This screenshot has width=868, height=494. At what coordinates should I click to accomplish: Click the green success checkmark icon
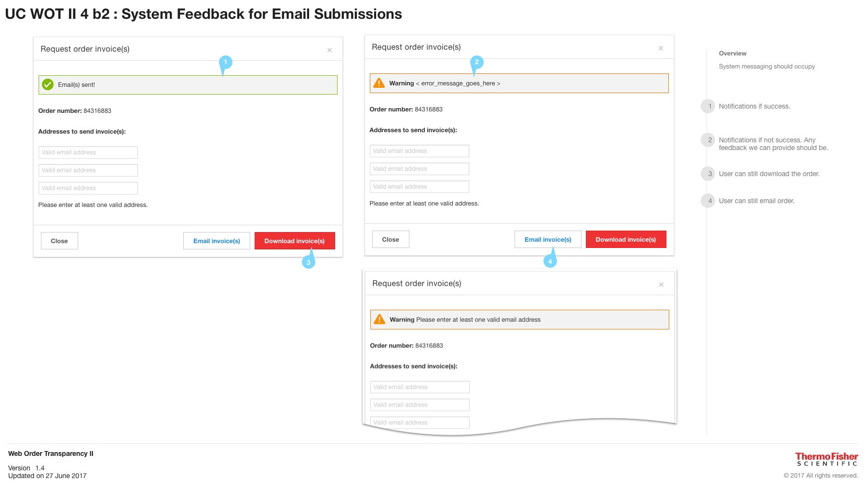coord(48,84)
